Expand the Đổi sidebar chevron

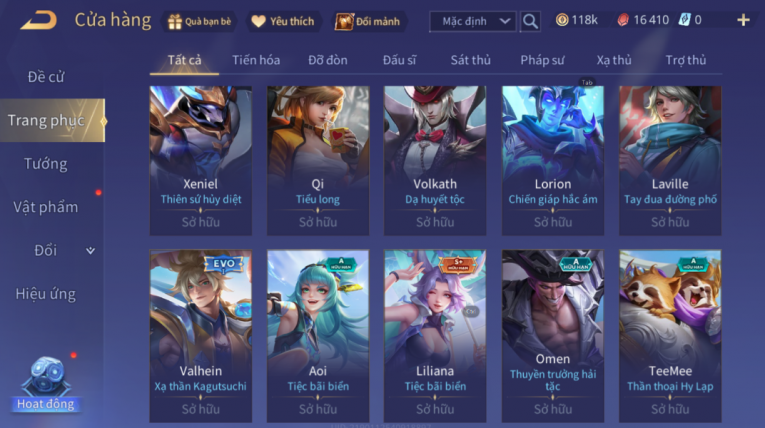pos(90,251)
